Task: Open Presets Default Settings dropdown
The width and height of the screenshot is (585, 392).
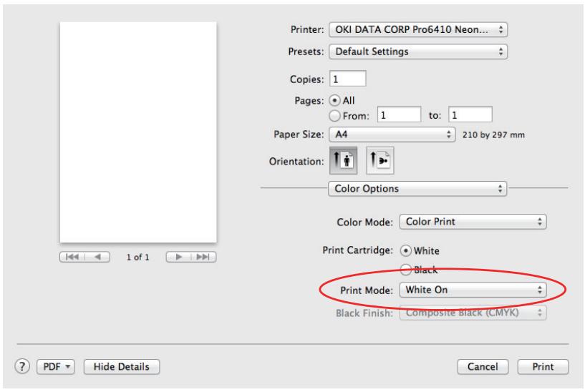Action: click(418, 52)
